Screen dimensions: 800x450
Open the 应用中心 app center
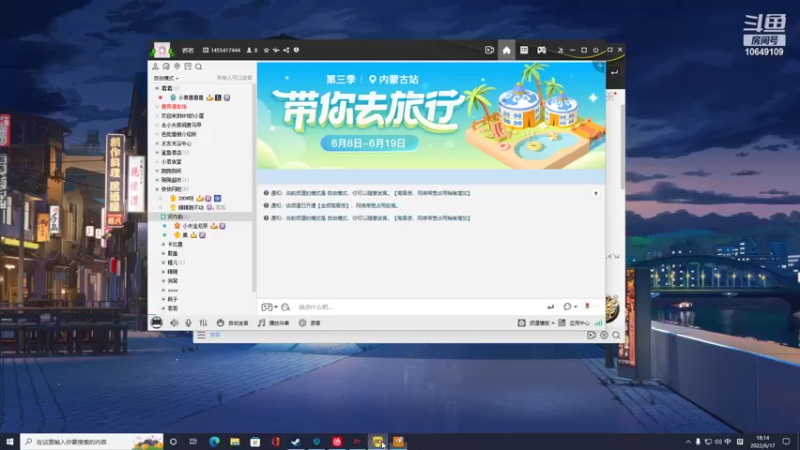coord(574,323)
